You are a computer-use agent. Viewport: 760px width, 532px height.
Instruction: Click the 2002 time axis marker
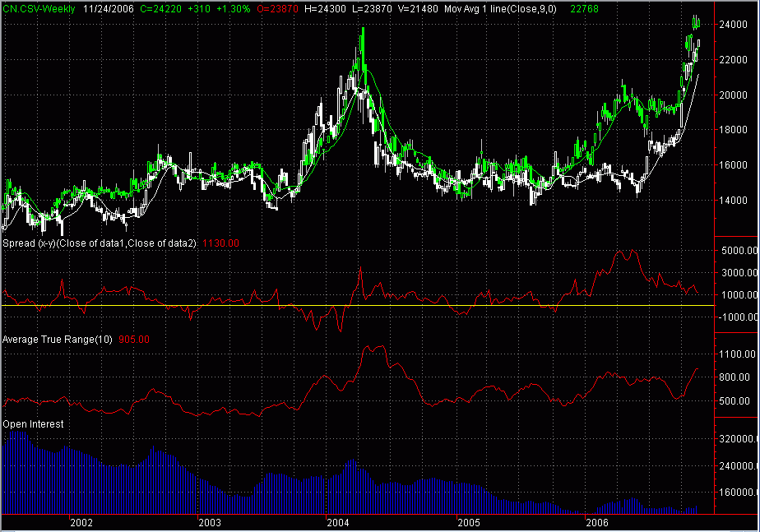(81, 522)
